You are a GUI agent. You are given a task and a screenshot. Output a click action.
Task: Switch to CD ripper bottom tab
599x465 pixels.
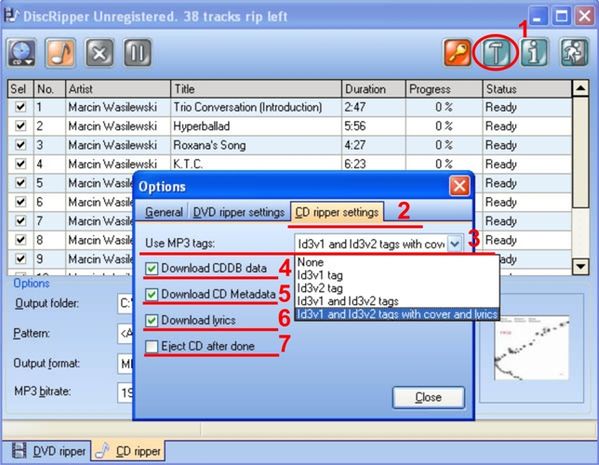pyautogui.click(x=128, y=451)
